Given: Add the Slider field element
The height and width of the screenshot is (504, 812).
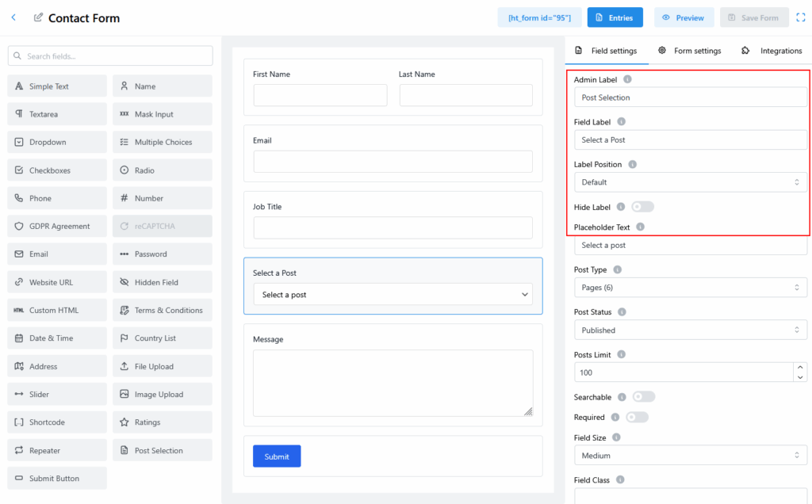Looking at the screenshot, I should [x=57, y=395].
